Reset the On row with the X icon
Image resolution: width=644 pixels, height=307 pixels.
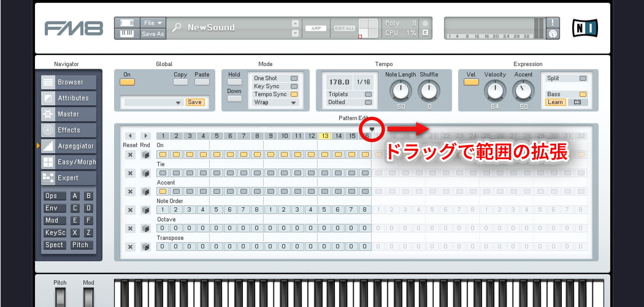coord(130,155)
